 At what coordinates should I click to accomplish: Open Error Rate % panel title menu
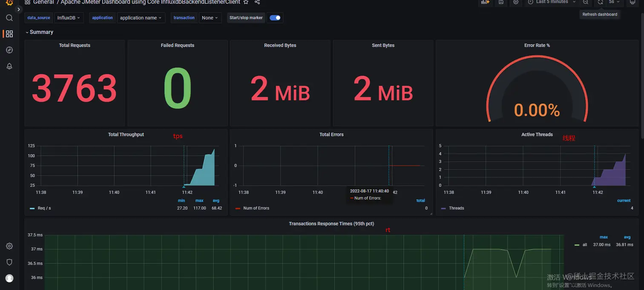click(537, 45)
